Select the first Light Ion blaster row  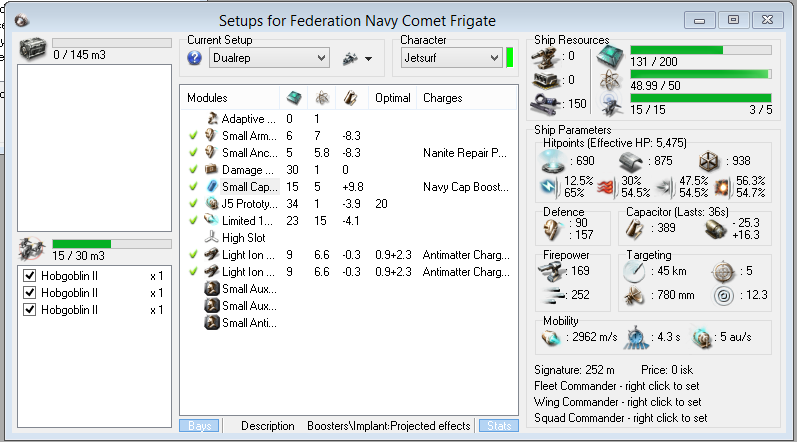click(x=348, y=255)
